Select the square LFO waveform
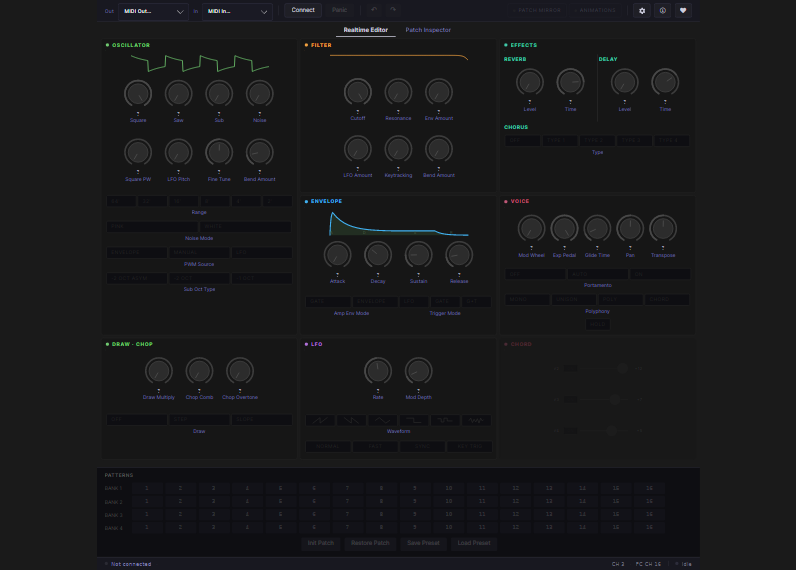 (x=414, y=420)
